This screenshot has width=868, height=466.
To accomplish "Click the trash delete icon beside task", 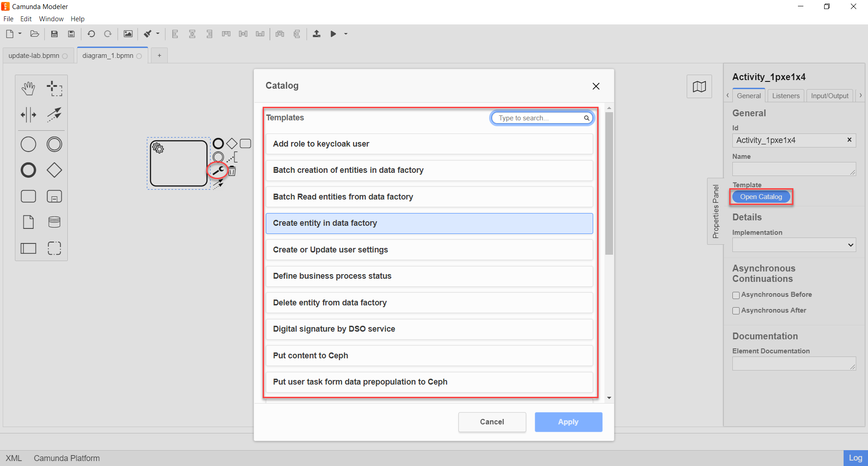I will [232, 171].
